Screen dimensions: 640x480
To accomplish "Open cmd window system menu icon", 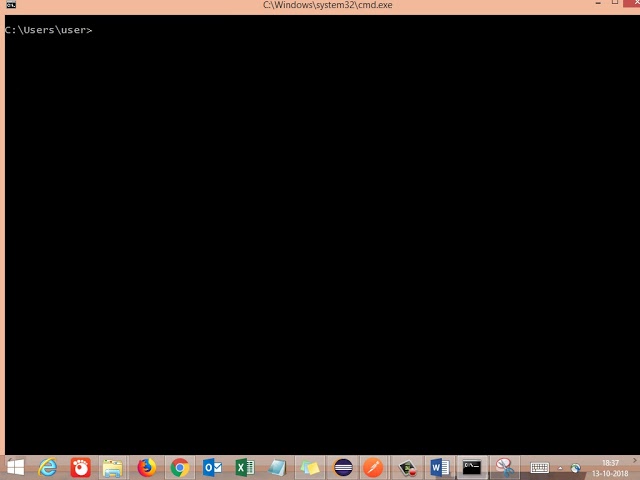I will tap(11, 4).
